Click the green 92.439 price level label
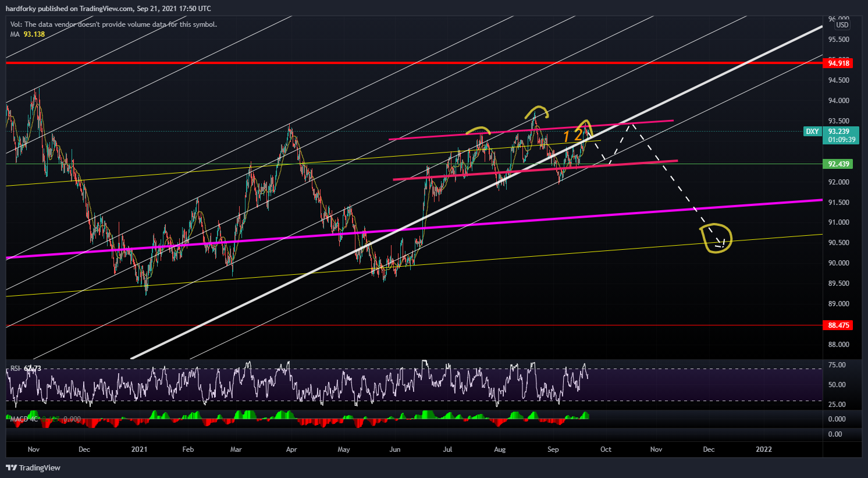868x478 pixels. point(838,164)
